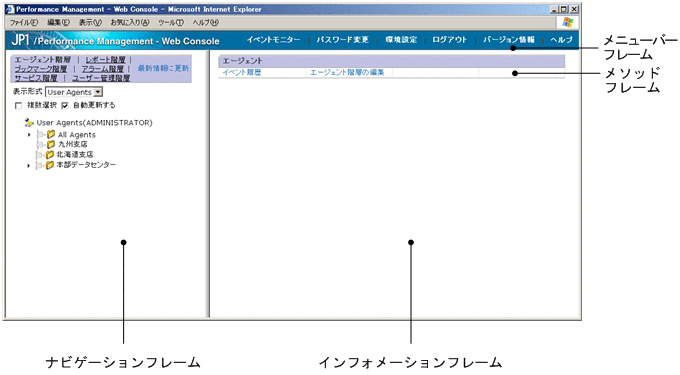The image size is (680, 375).
Task: Select the 北海道支店 tree label
Action: click(75, 154)
